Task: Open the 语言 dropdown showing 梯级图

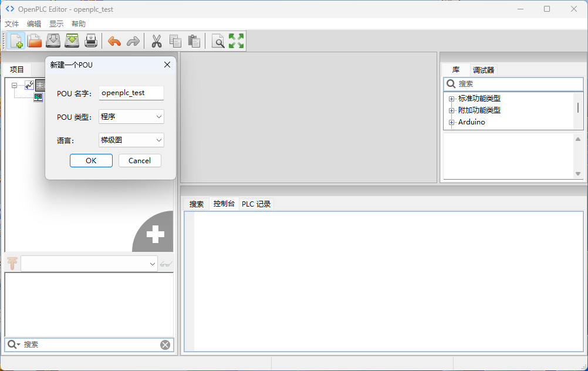Action: point(131,140)
